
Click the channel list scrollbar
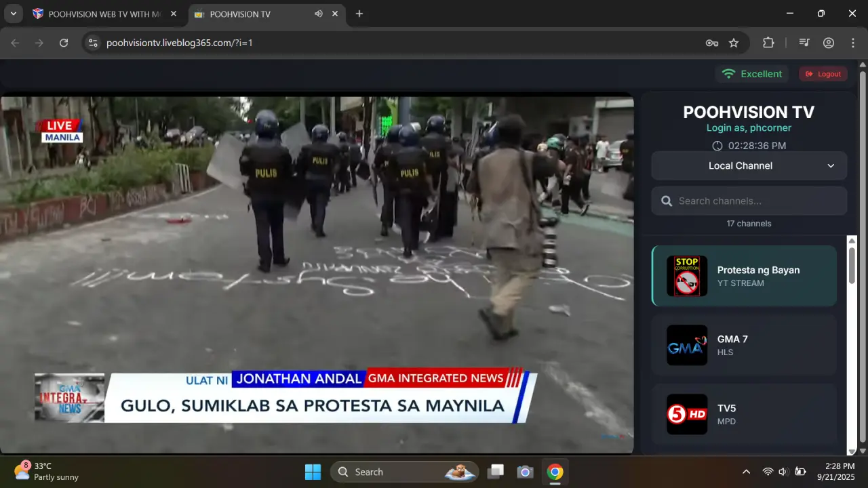(852, 264)
